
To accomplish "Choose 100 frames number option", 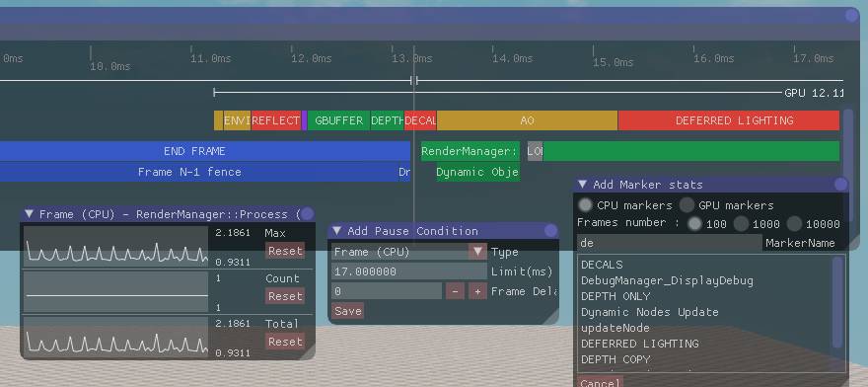I will [694, 224].
